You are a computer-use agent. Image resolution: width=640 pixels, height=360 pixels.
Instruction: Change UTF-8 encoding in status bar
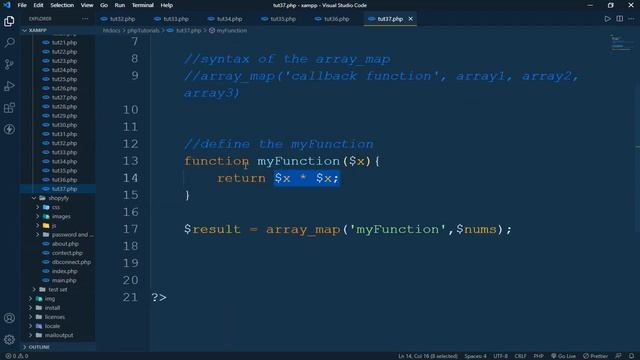pos(500,356)
